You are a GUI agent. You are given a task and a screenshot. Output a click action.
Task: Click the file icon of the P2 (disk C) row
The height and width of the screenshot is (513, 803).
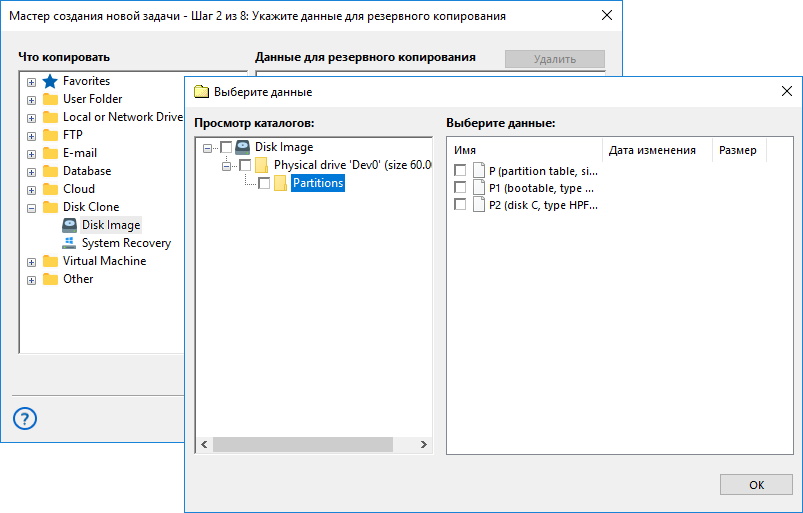tap(479, 205)
